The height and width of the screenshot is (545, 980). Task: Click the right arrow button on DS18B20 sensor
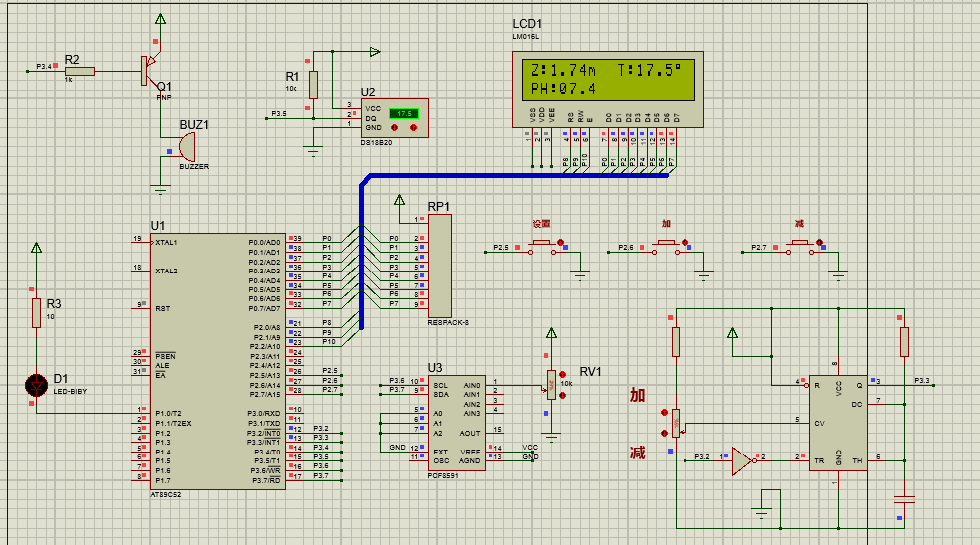click(x=412, y=128)
